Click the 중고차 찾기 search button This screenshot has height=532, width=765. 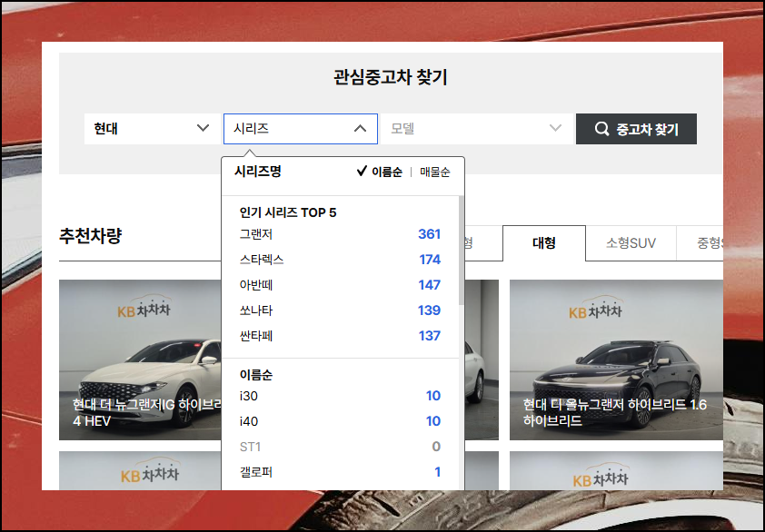click(x=636, y=129)
